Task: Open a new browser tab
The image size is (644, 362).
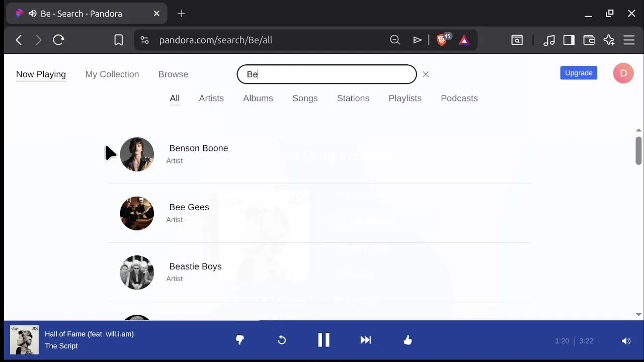Action: click(181, 14)
